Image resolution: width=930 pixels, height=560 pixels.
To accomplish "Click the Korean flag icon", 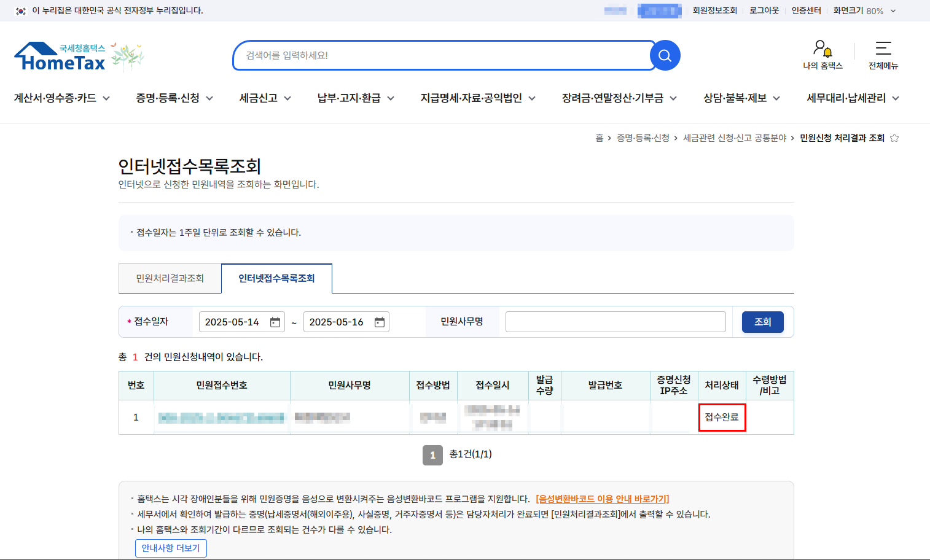I will [21, 10].
